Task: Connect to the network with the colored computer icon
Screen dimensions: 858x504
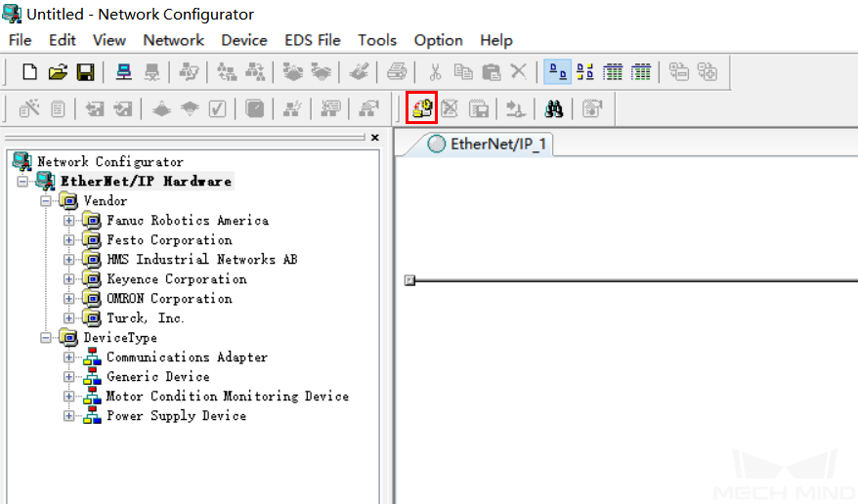Action: click(x=124, y=71)
